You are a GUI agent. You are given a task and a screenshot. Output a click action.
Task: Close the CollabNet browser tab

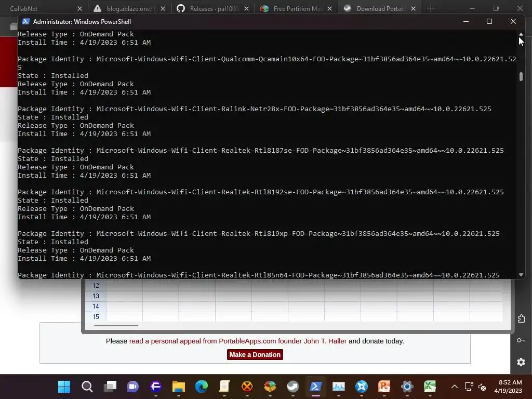tap(79, 8)
